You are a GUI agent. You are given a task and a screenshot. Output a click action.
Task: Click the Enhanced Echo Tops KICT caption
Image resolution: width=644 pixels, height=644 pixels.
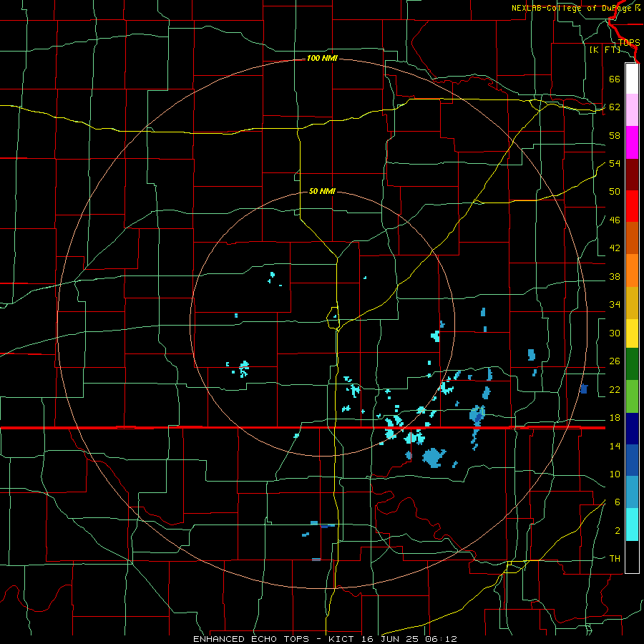pyautogui.click(x=325, y=639)
